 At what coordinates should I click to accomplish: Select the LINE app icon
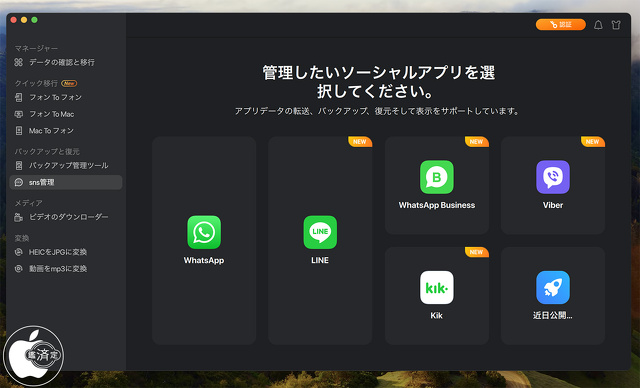point(320,232)
